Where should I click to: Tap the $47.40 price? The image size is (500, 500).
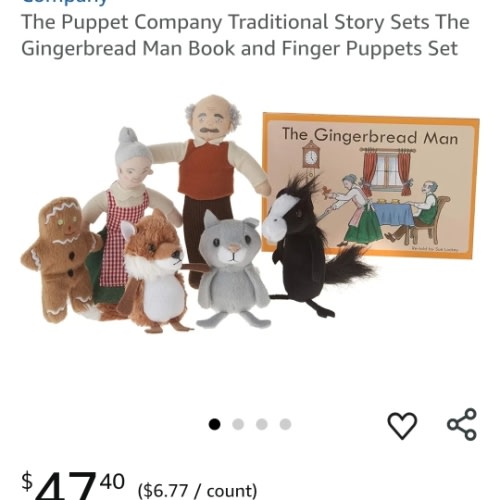point(73,485)
